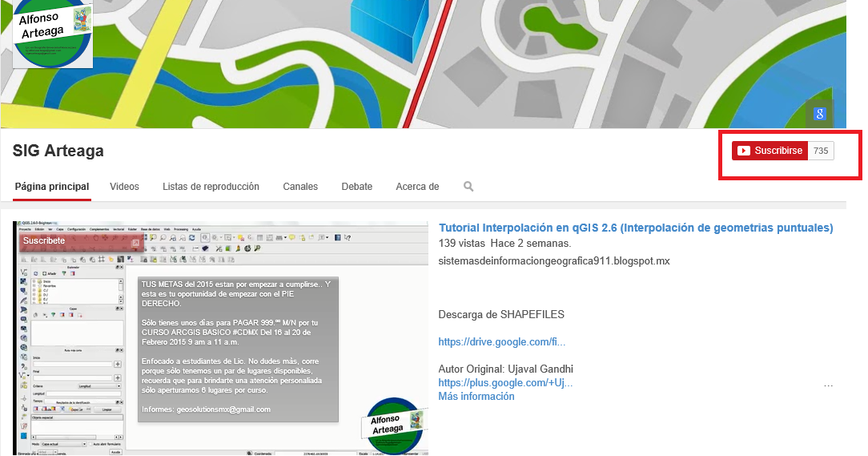Click the Alfonso Arteaga watermark logo in video
Screen dimensions: 868x456
click(396, 426)
